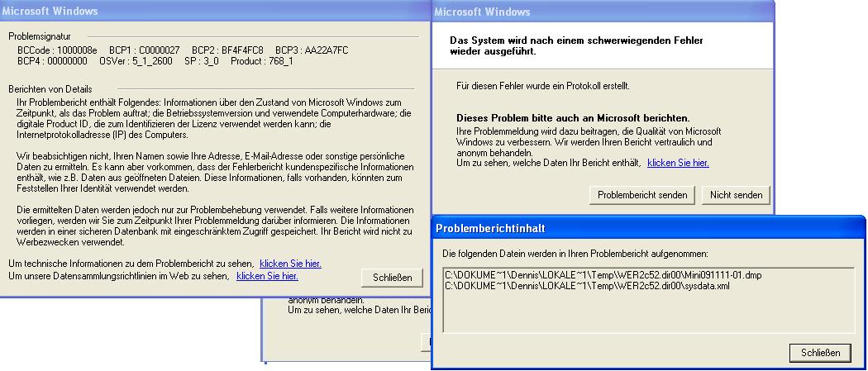
Task: Click the SP : 3_0 value
Action: point(202,61)
